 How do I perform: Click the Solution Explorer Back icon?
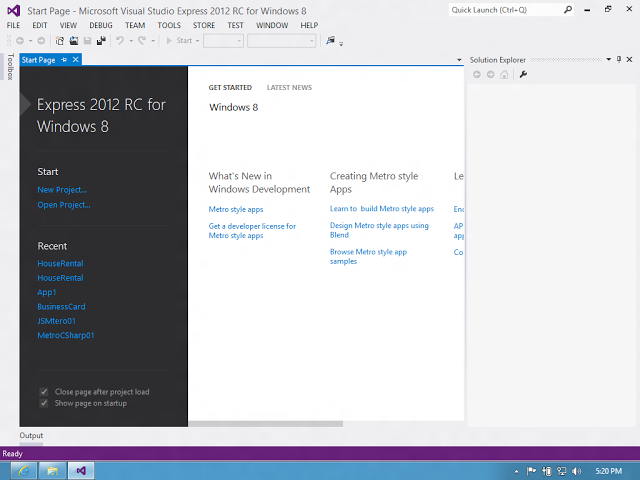pyautogui.click(x=477, y=75)
